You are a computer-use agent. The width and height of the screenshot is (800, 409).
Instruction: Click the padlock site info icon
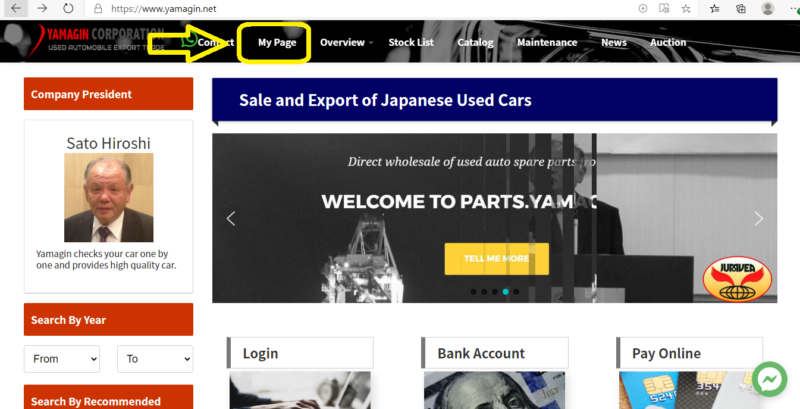point(98,9)
